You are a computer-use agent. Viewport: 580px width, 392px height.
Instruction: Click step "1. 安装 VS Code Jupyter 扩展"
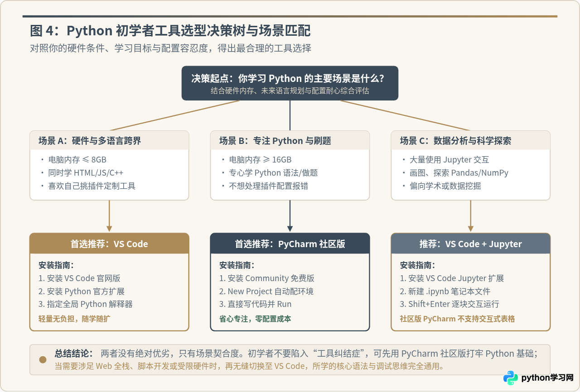click(x=452, y=278)
